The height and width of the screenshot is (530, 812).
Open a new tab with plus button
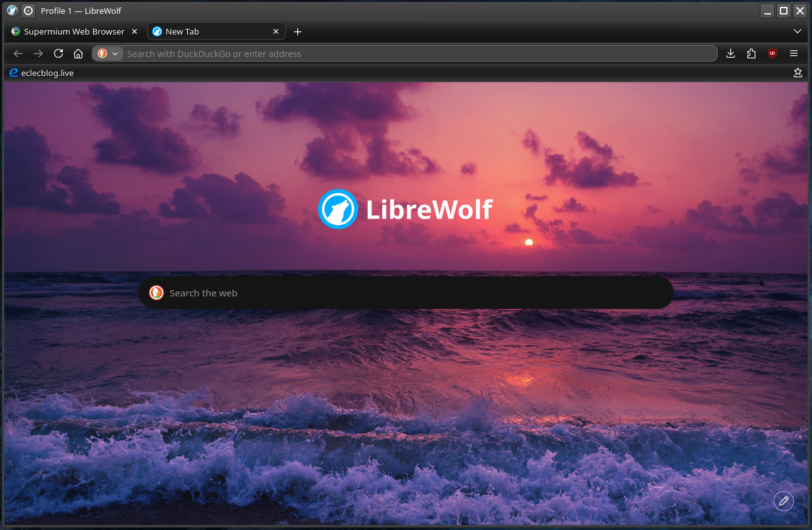(298, 31)
